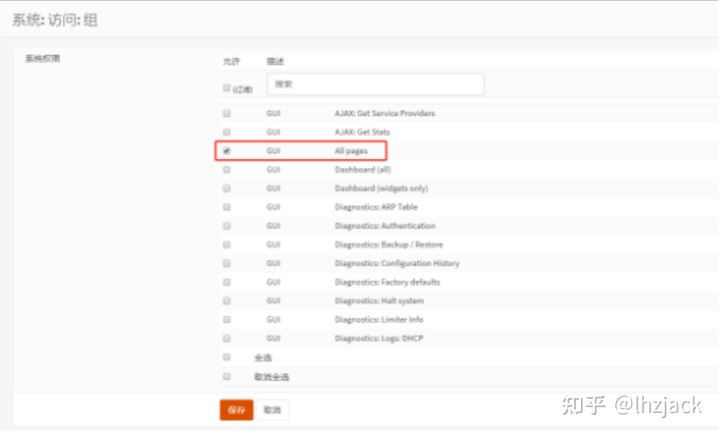Uncheck the All pages permission checkbox
Image resolution: width=720 pixels, height=438 pixels.
click(x=226, y=151)
